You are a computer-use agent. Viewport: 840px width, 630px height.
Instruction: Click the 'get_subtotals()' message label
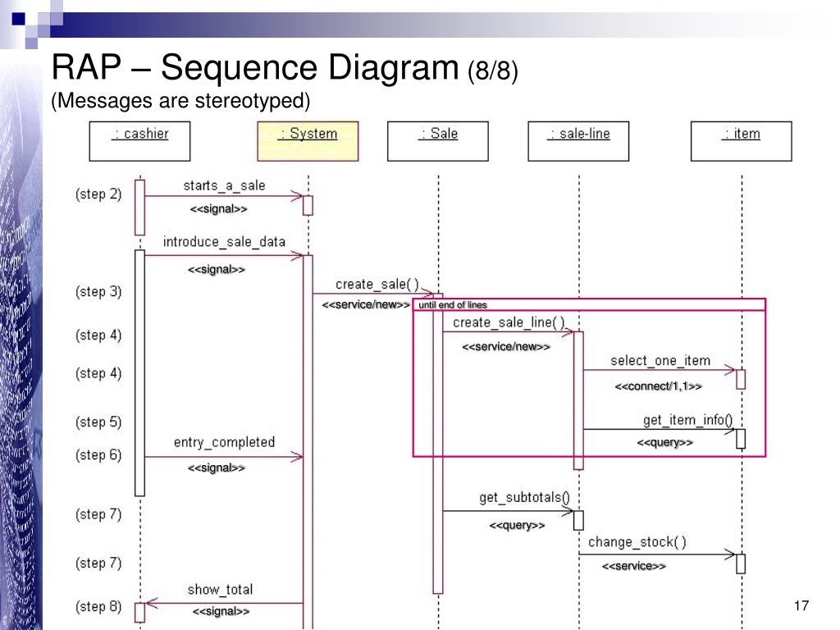(x=524, y=498)
